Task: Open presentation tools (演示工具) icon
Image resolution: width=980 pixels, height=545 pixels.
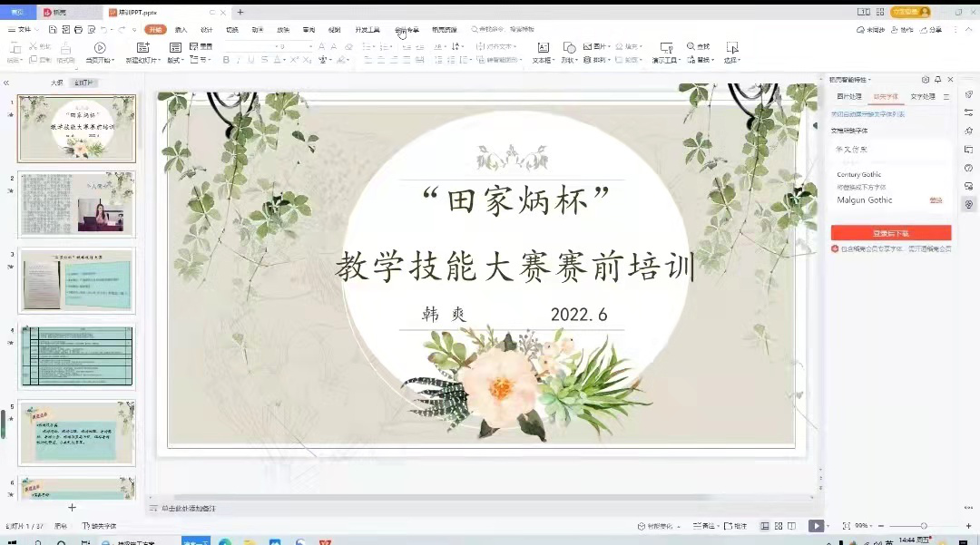Action: pos(666,47)
